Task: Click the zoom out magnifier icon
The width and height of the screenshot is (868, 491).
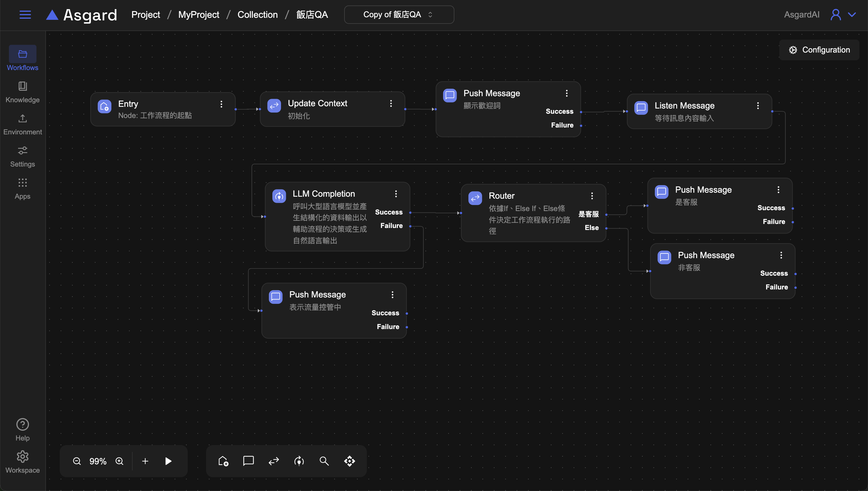Action: pyautogui.click(x=77, y=461)
